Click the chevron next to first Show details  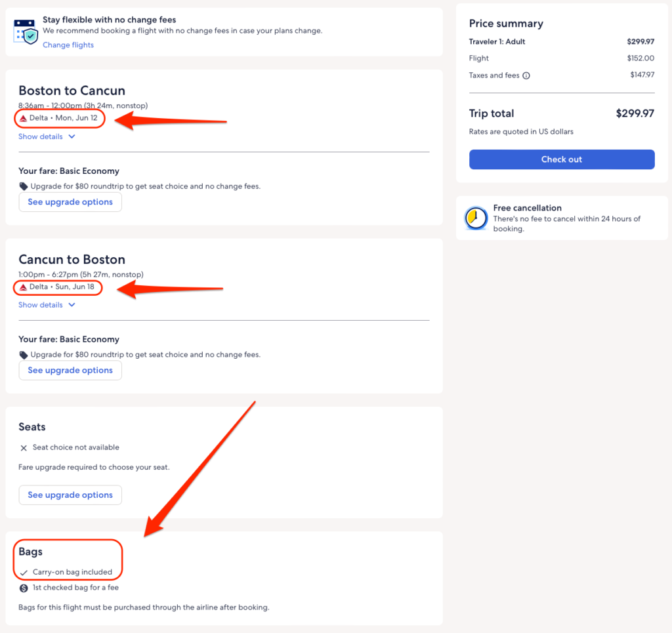(72, 136)
